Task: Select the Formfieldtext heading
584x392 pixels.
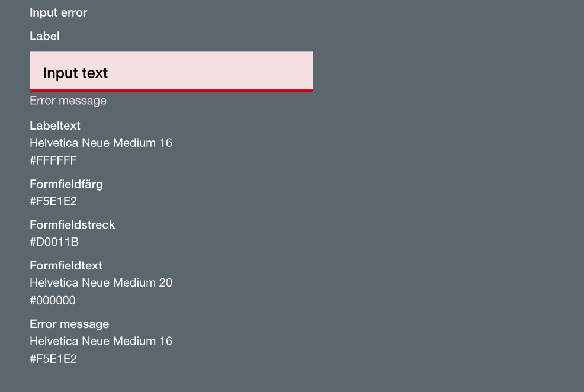Action: click(66, 265)
